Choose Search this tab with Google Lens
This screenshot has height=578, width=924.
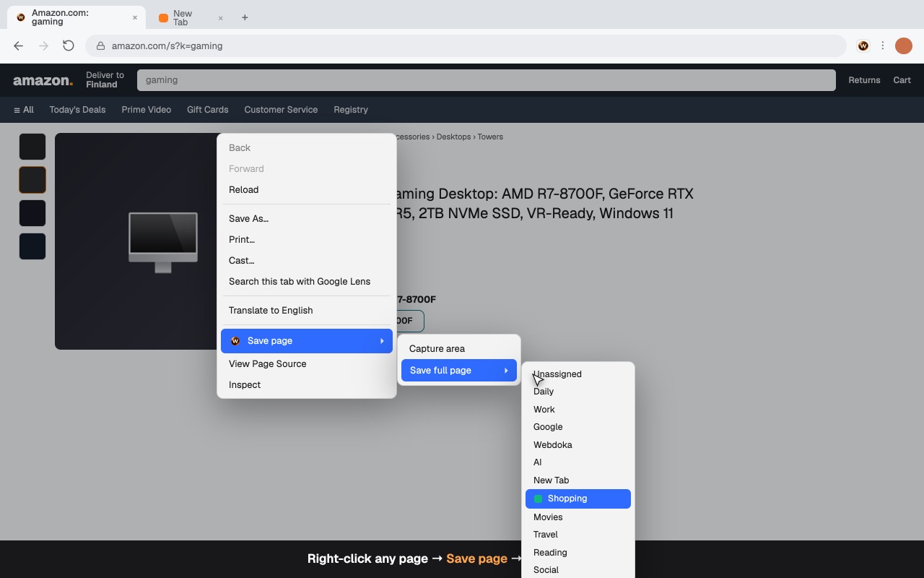(307, 282)
